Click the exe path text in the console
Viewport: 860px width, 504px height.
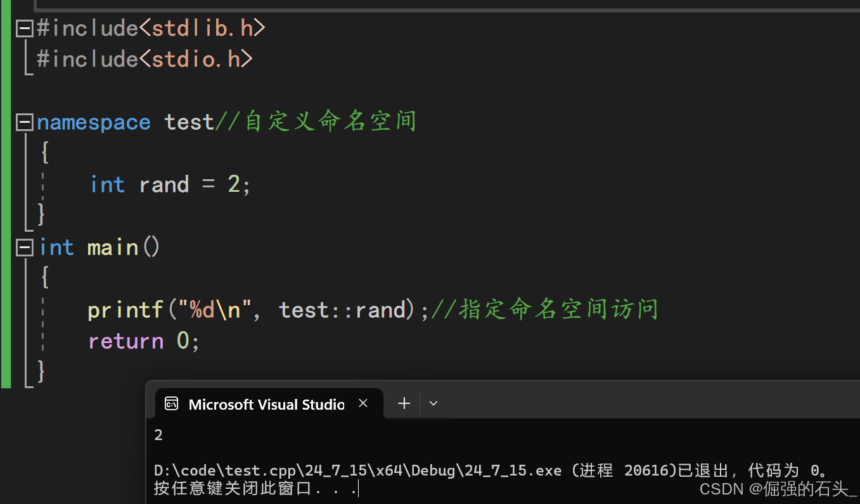coord(355,470)
